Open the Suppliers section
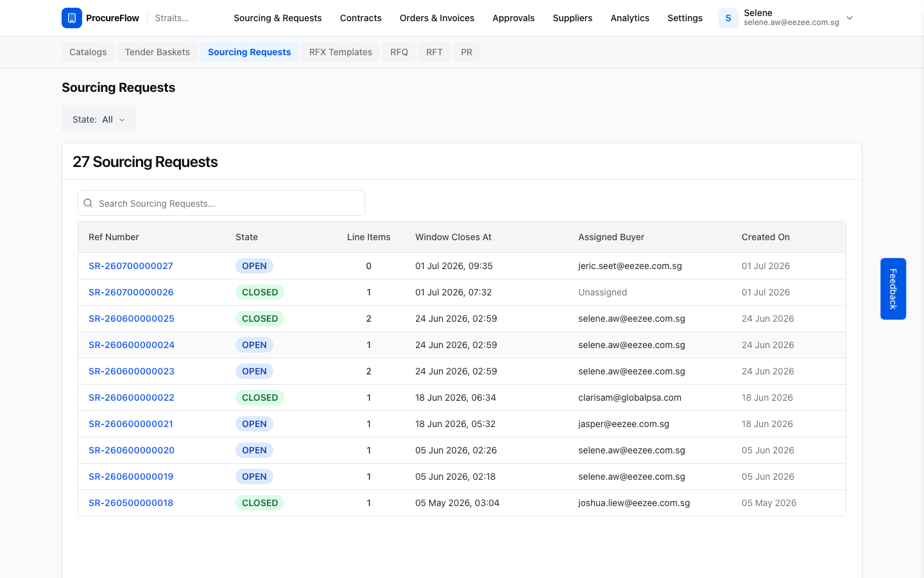Screen dimensions: 924x578 (572, 18)
